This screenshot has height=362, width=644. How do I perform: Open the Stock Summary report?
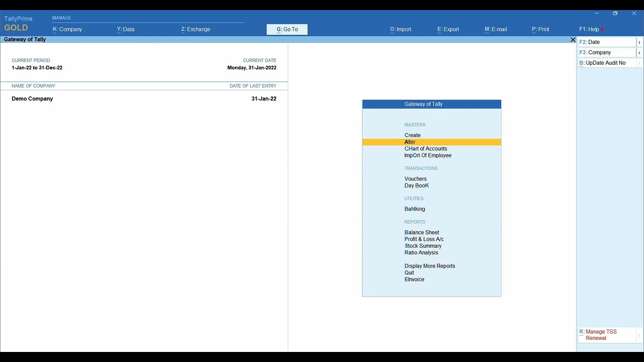coord(423,246)
